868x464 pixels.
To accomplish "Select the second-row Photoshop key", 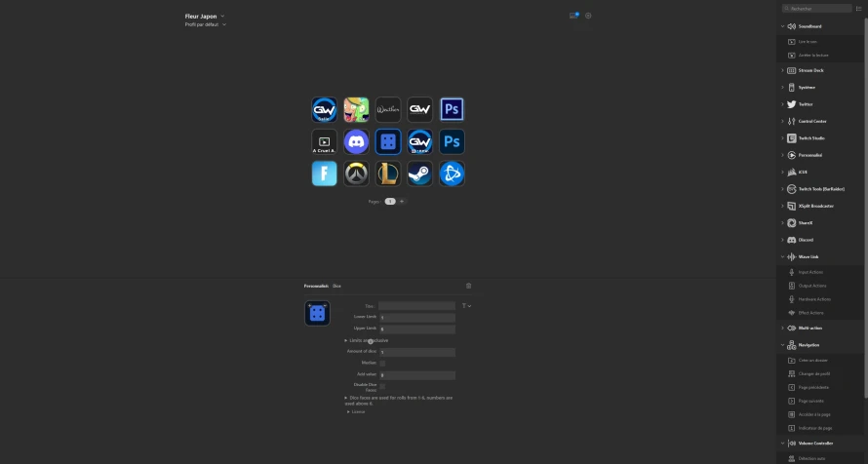I will [452, 142].
